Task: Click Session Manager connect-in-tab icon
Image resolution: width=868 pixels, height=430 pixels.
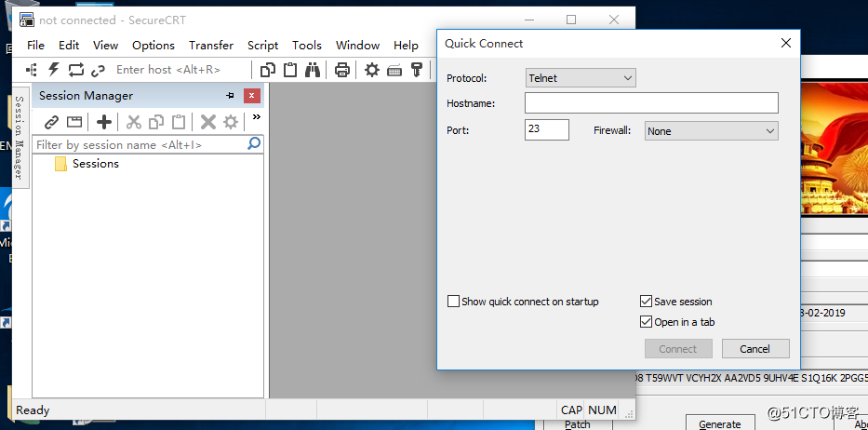Action: pos(74,122)
